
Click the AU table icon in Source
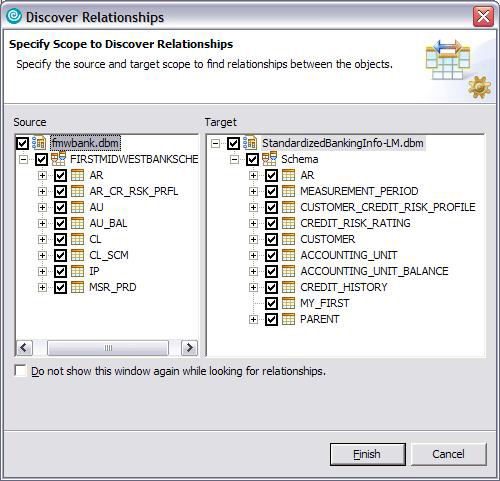click(x=78, y=207)
